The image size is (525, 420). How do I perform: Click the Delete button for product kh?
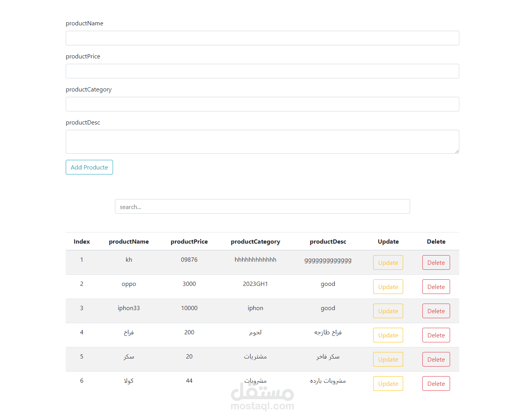coord(436,262)
